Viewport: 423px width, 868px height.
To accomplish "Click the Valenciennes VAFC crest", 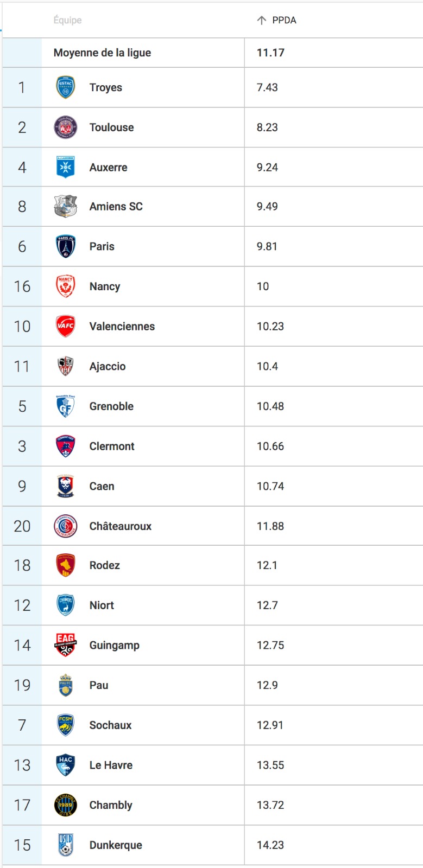I will (x=66, y=326).
